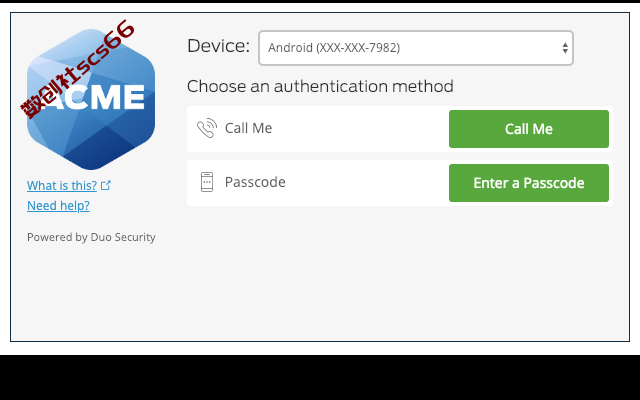The height and width of the screenshot is (400, 640).
Task: Open the Device selection dropdown
Action: point(416,48)
